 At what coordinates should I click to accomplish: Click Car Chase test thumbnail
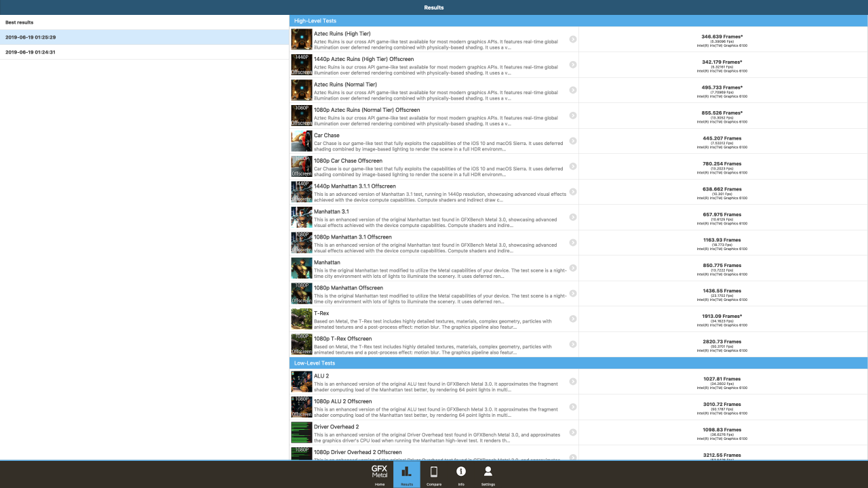click(x=302, y=141)
